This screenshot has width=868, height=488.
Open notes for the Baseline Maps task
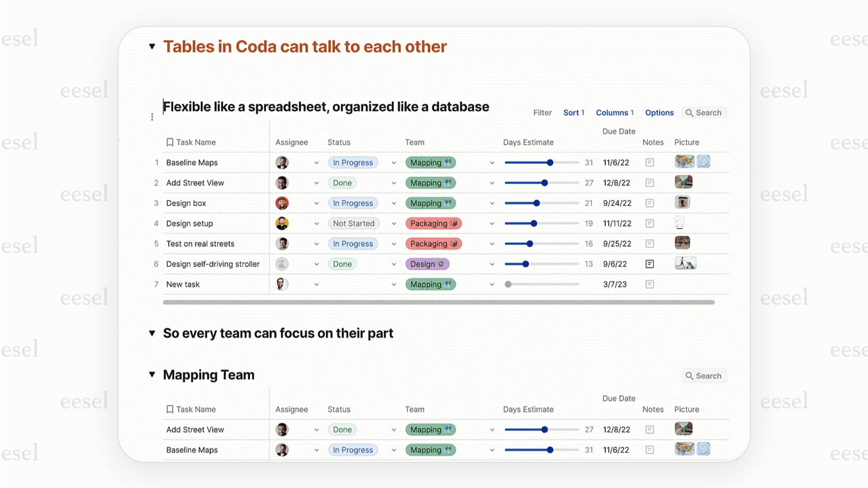pos(649,162)
